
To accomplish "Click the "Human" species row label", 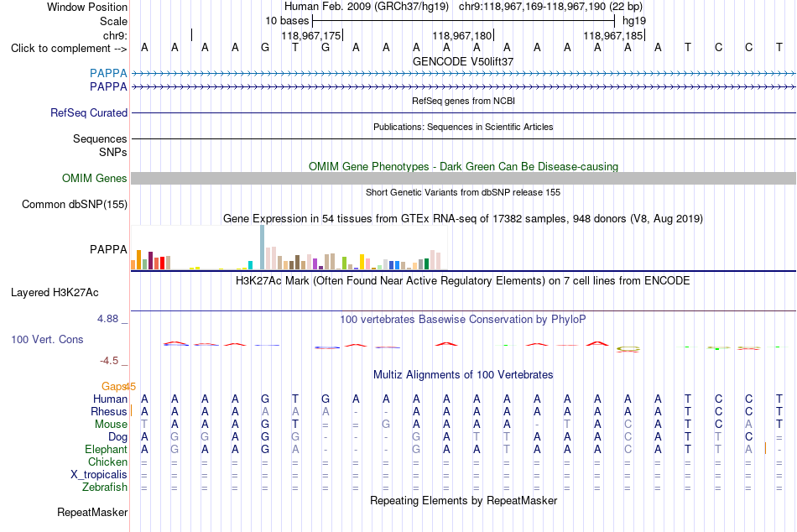I will (x=110, y=399).
